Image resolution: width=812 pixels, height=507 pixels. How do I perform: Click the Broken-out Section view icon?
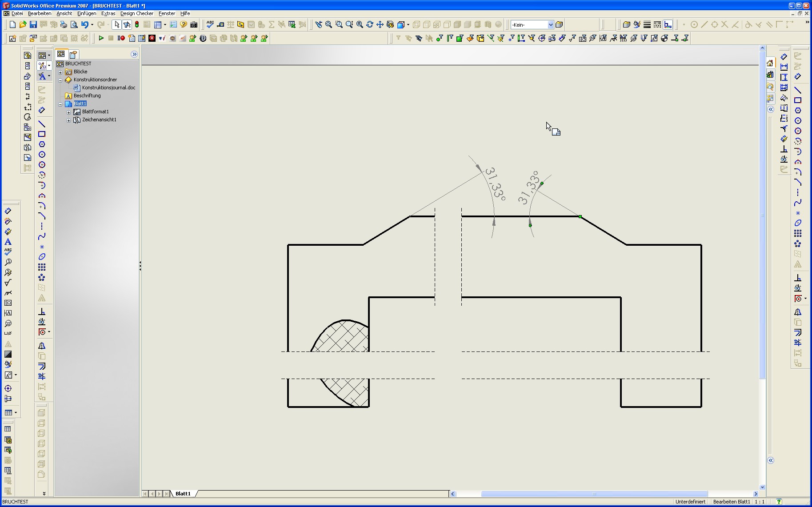pyautogui.click(x=28, y=137)
